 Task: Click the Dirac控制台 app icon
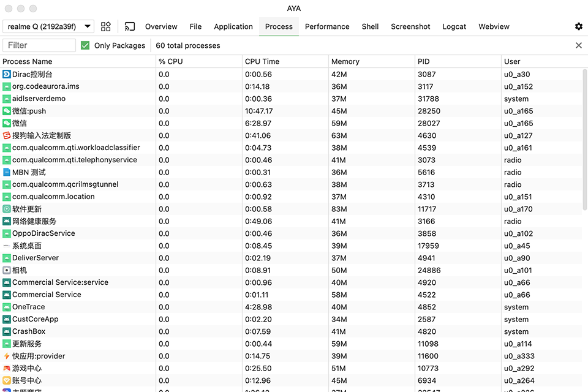(6, 74)
